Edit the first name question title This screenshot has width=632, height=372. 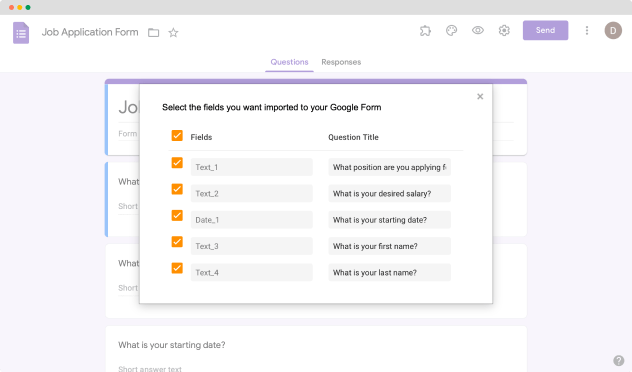(389, 246)
